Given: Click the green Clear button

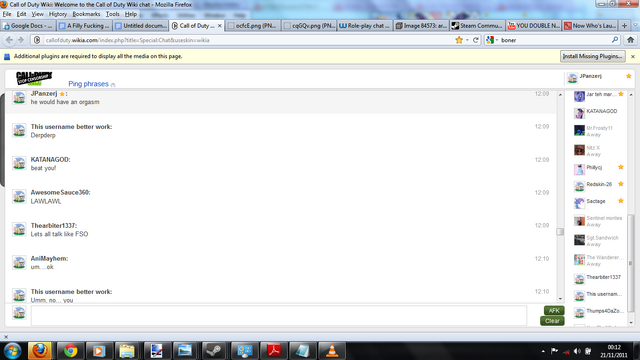Looking at the screenshot, I should 552,321.
